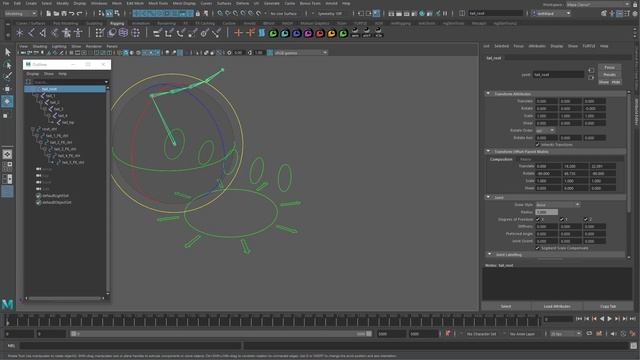
Task: Click the Focus button
Action: click(609, 67)
